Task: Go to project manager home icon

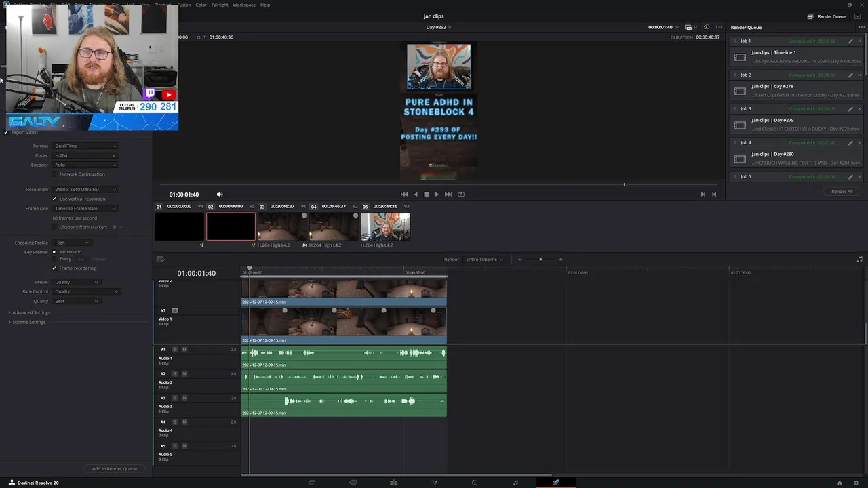Action: pyautogui.click(x=840, y=483)
